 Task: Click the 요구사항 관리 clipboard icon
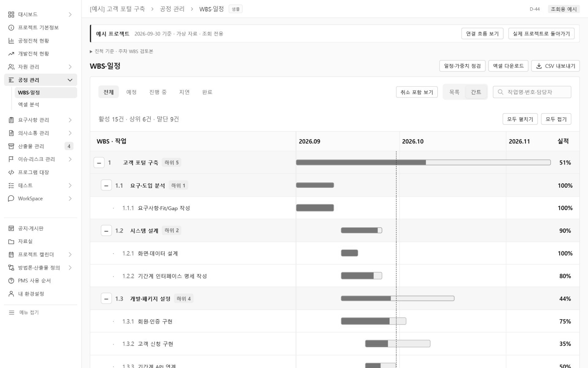11,120
